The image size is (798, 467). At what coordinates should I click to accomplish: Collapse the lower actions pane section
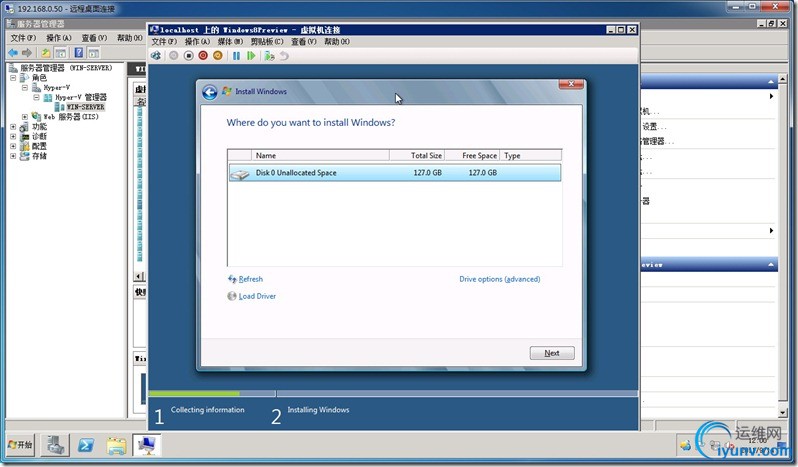pos(771,265)
